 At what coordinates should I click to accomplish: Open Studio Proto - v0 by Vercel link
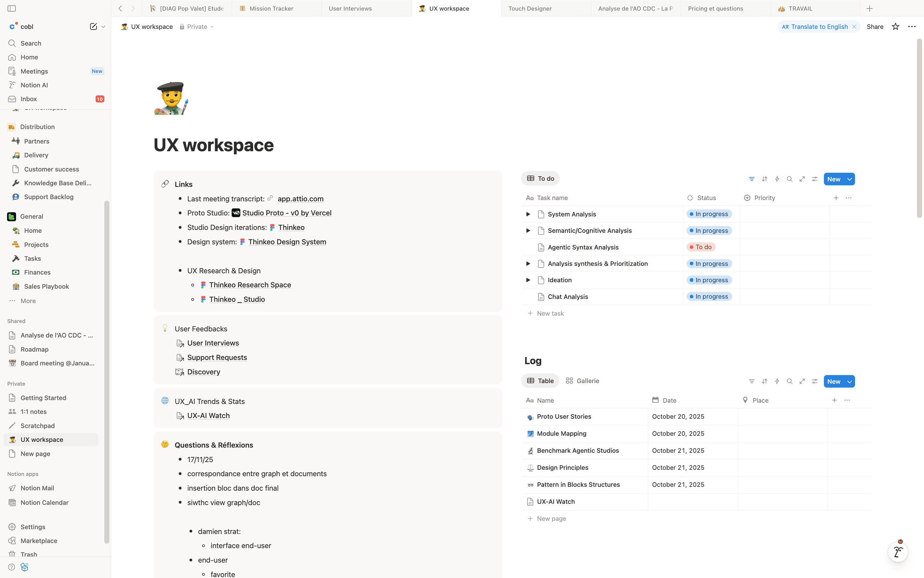(287, 213)
